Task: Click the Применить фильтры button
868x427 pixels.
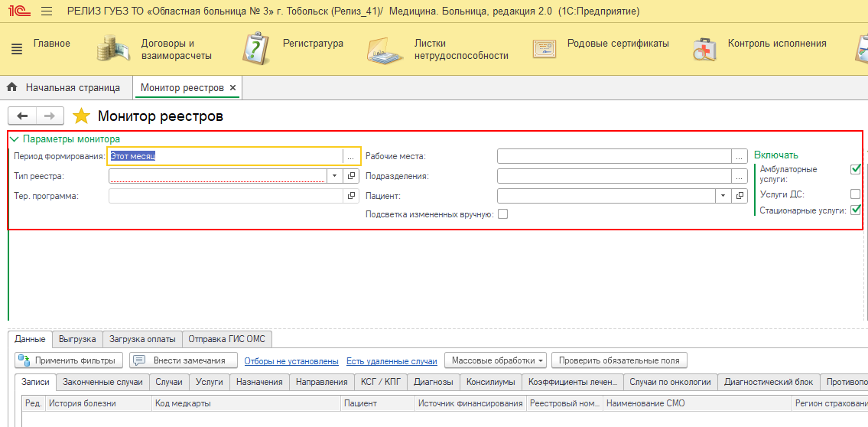Action: 68,360
